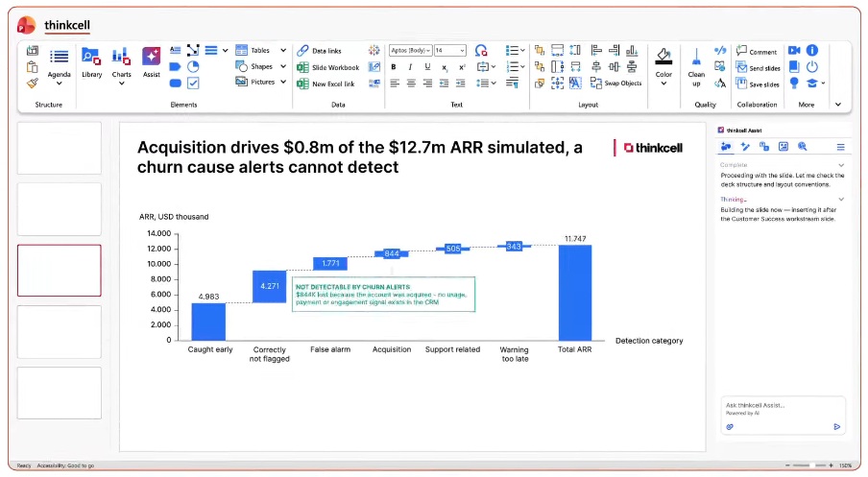The width and height of the screenshot is (868, 477).
Task: Toggle italic formatting
Action: pos(410,67)
